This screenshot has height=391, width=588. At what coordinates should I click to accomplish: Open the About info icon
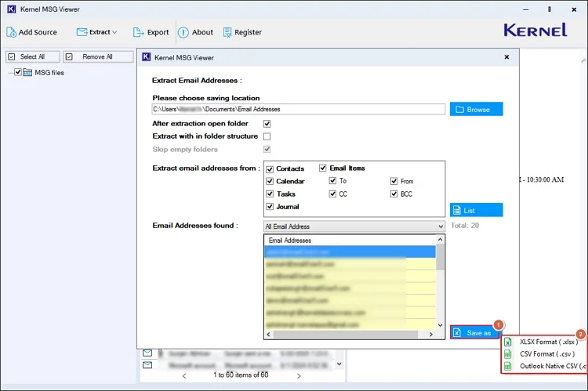coord(183,32)
